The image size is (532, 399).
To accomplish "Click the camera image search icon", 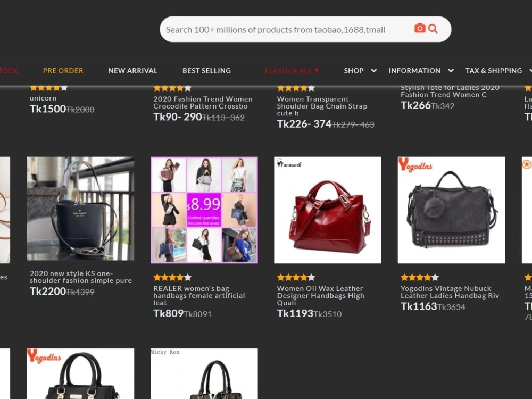I will coord(420,28).
